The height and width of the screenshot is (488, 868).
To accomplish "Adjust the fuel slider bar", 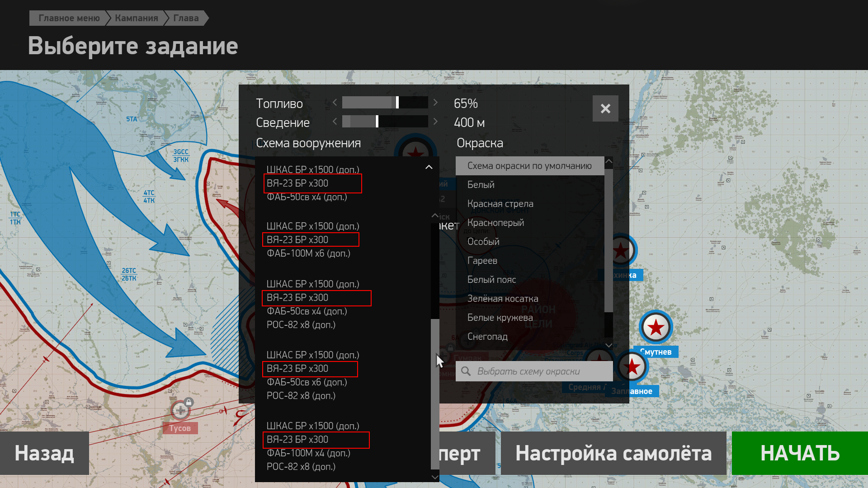I will pyautogui.click(x=385, y=103).
